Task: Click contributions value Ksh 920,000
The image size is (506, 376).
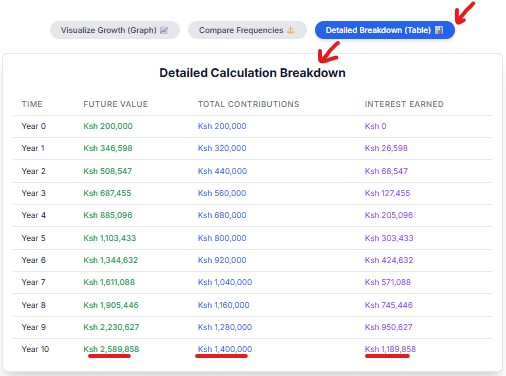Action: click(222, 260)
